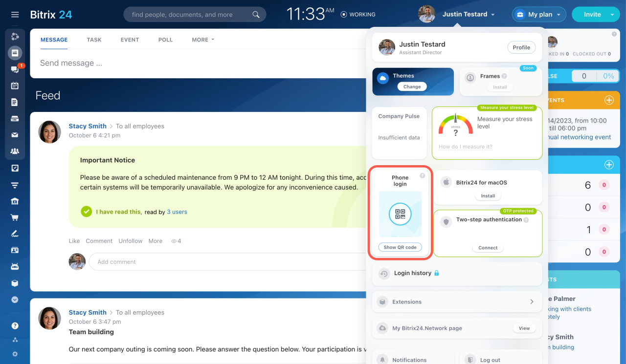Viewport: 626px width, 364px height.
Task: Mark post with 'I have read this'
Action: pos(111,212)
